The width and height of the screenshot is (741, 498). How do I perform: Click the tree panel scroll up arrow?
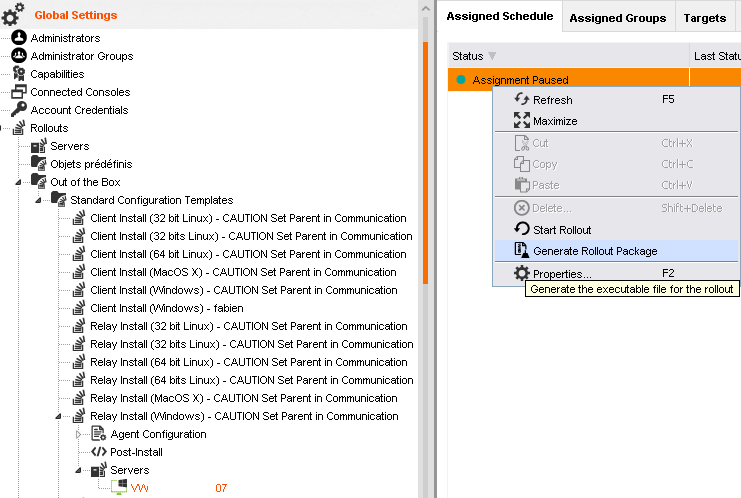[425, 9]
